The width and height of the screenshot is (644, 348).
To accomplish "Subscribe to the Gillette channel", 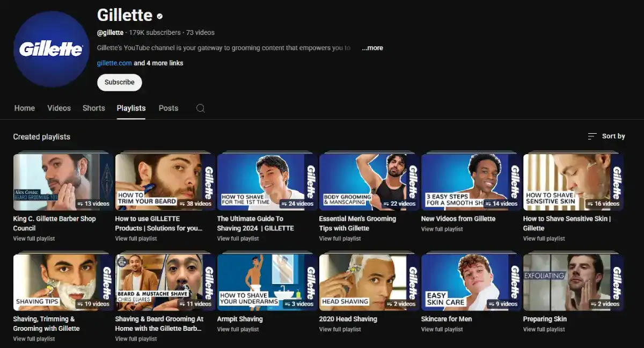I will click(120, 82).
